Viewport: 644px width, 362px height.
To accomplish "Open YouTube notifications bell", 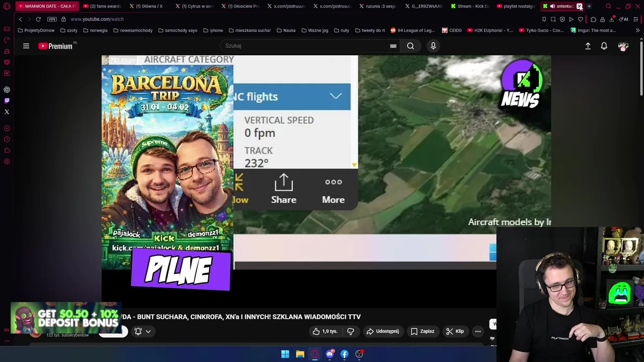I will (x=604, y=46).
